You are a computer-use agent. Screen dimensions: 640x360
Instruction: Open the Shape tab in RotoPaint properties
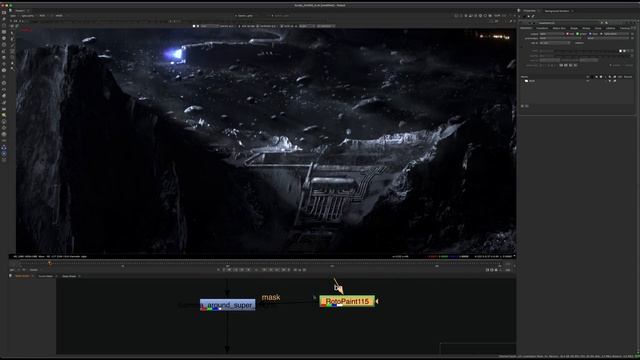point(574,28)
